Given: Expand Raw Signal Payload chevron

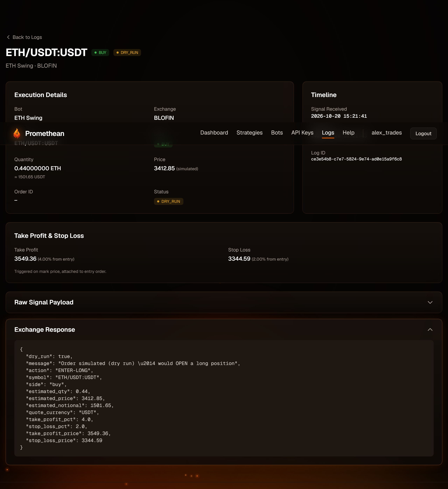Looking at the screenshot, I should (x=430, y=302).
